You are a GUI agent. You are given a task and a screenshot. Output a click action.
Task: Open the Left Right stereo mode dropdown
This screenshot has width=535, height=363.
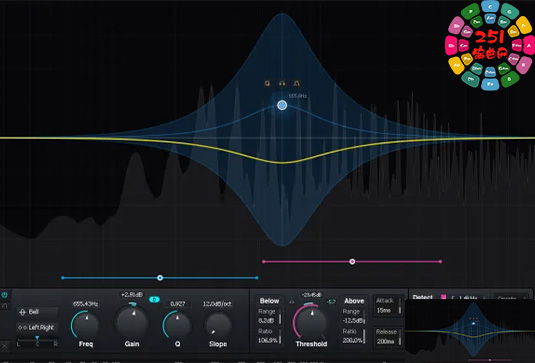37,328
